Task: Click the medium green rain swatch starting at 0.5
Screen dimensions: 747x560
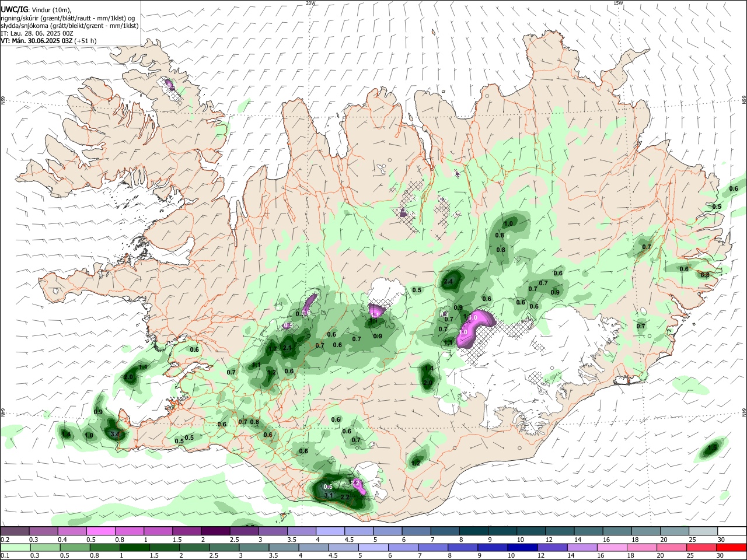Action: pos(74,547)
